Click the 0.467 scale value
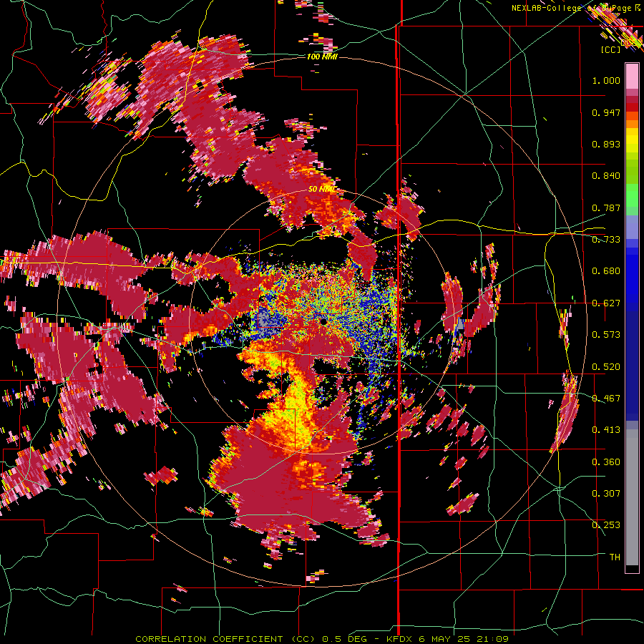Screen dimensions: 644x644 tap(606, 399)
